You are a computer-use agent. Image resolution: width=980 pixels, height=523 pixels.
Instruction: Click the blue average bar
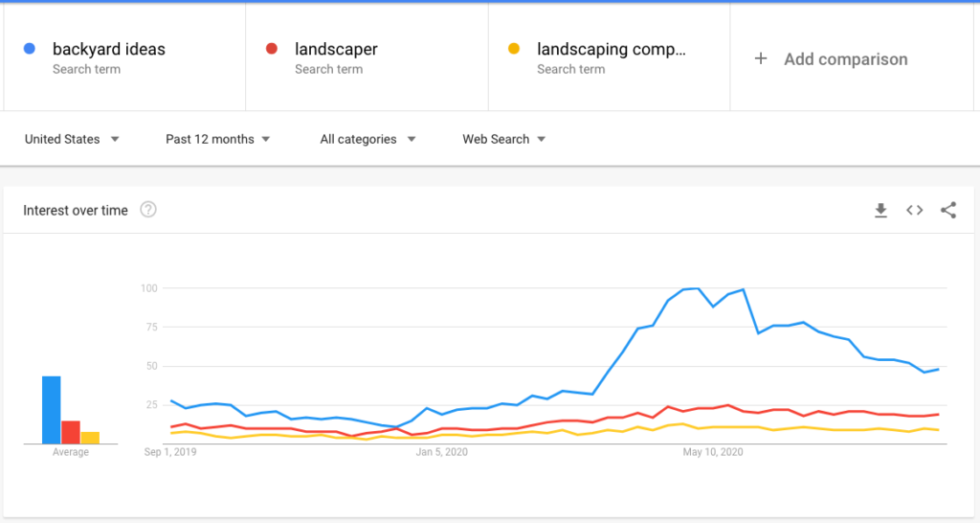coord(52,410)
